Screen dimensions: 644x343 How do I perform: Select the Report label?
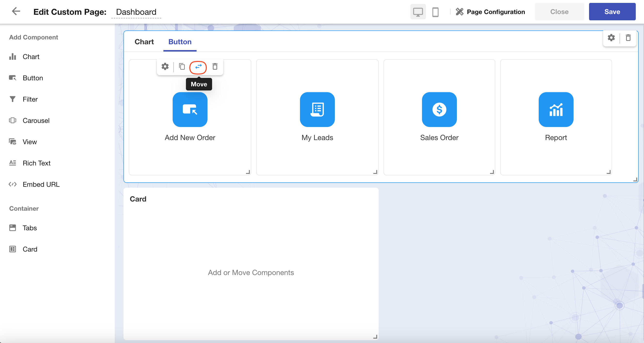556,137
